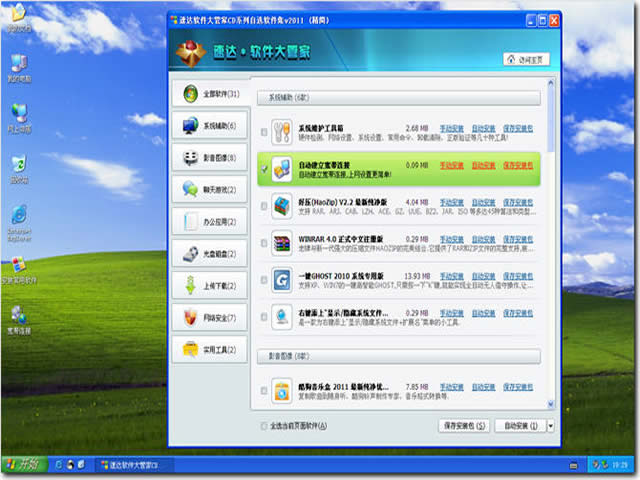The width and height of the screenshot is (640, 480).
Task: Click the list scrollbar up arrow
Action: coord(551,83)
